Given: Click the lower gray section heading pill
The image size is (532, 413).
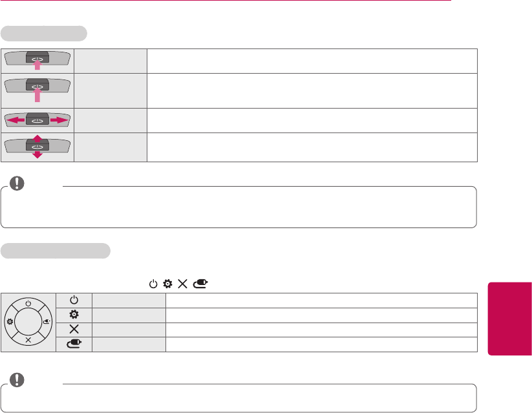Looking at the screenshot, I should click(56, 251).
